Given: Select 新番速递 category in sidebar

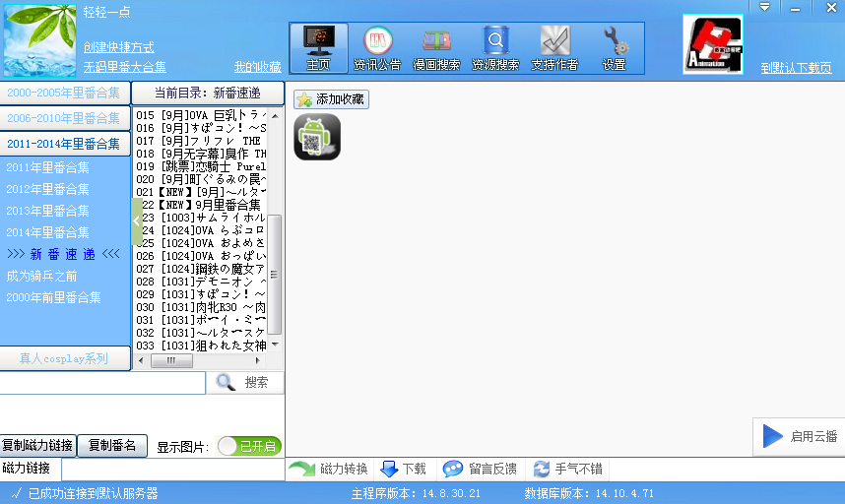Looking at the screenshot, I should point(63,254).
